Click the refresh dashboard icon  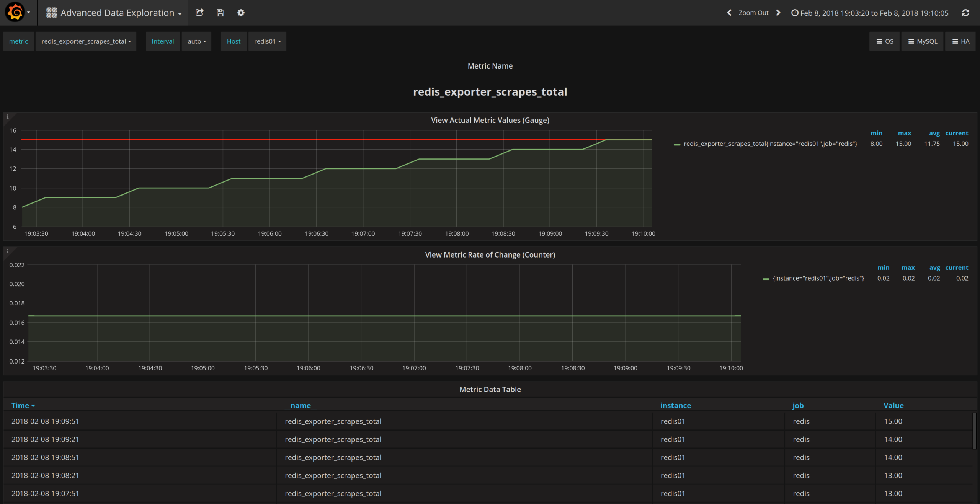pos(965,13)
